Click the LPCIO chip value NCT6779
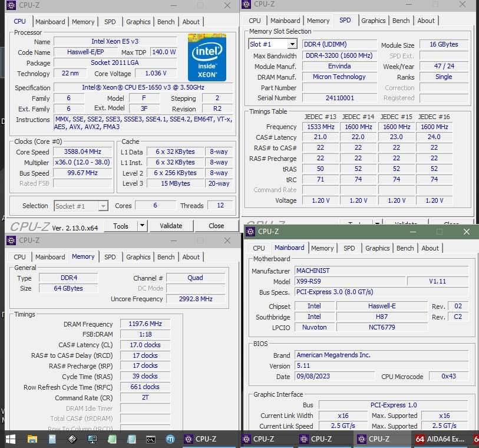 (x=382, y=327)
